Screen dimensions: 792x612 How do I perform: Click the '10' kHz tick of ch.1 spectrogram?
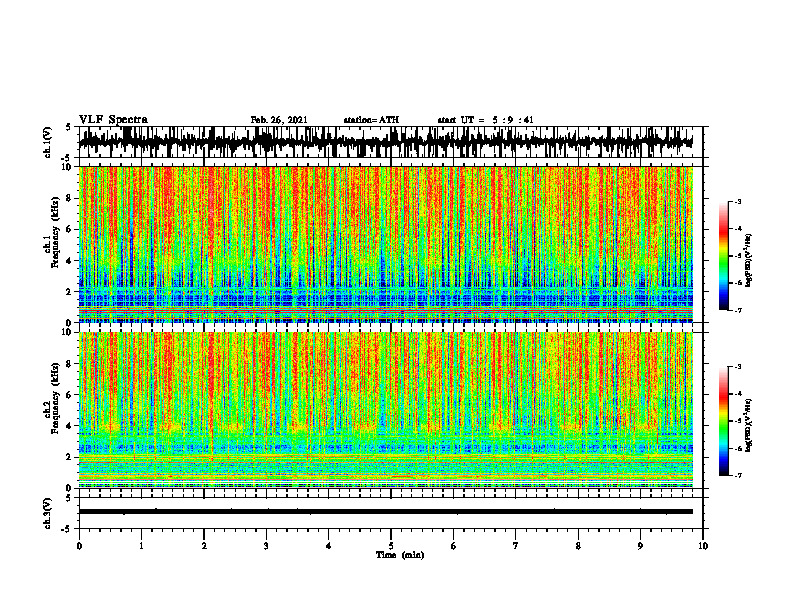68,167
